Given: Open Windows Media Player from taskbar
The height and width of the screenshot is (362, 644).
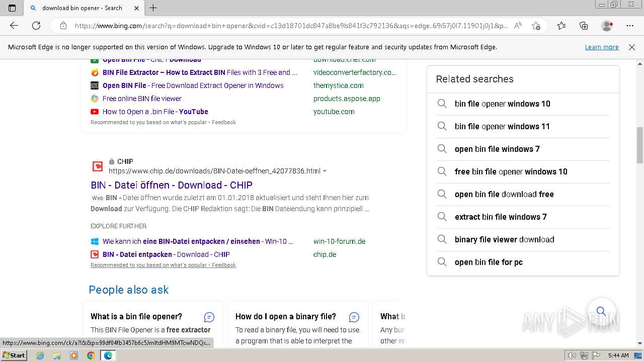Looking at the screenshot, I should coord(74,355).
